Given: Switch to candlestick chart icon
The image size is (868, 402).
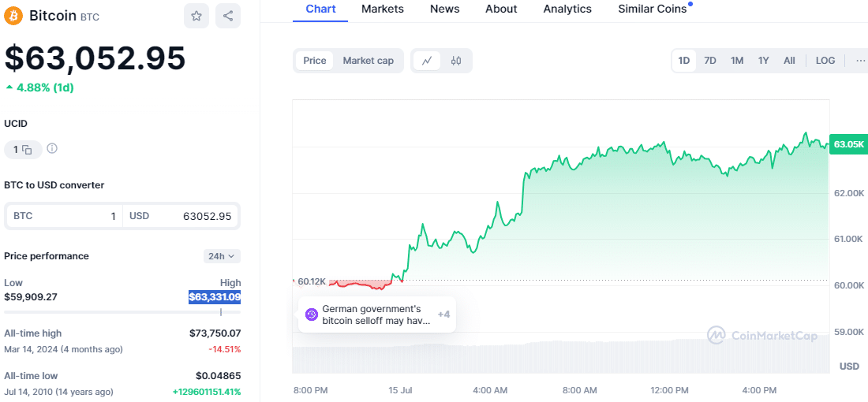Looking at the screenshot, I should (456, 61).
